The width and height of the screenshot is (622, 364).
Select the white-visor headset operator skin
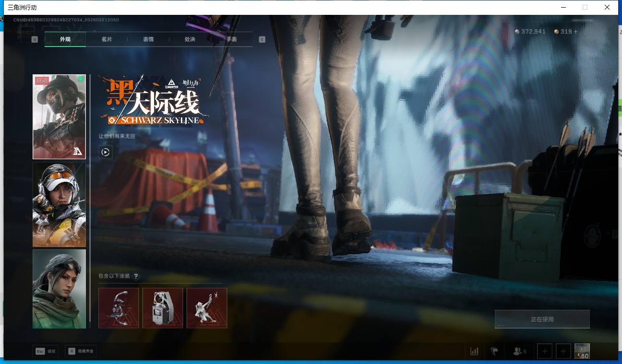[59, 205]
